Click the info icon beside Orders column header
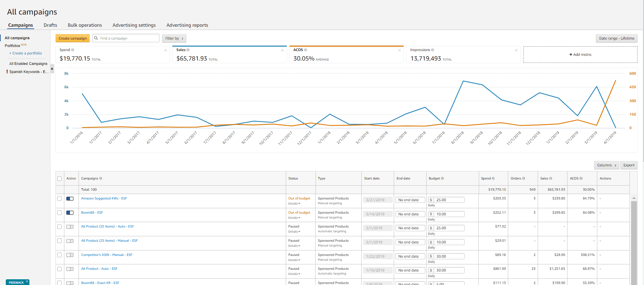This screenshot has height=285, width=644. [523, 179]
